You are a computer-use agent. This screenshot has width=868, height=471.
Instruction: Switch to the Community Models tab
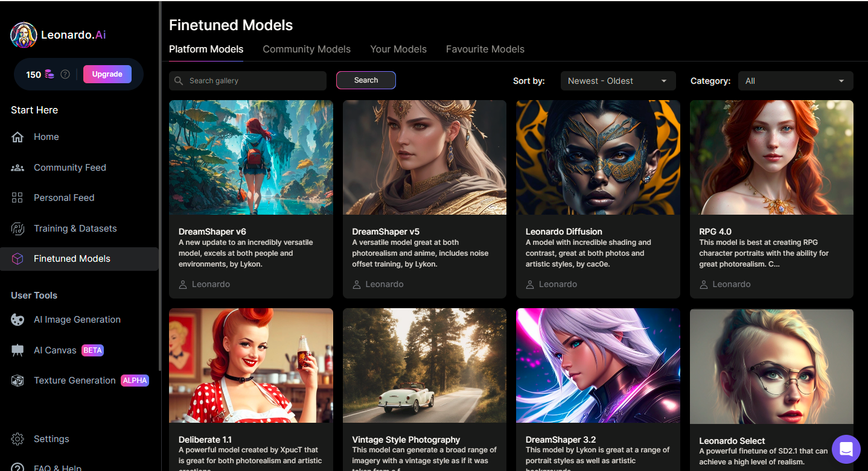coord(307,49)
